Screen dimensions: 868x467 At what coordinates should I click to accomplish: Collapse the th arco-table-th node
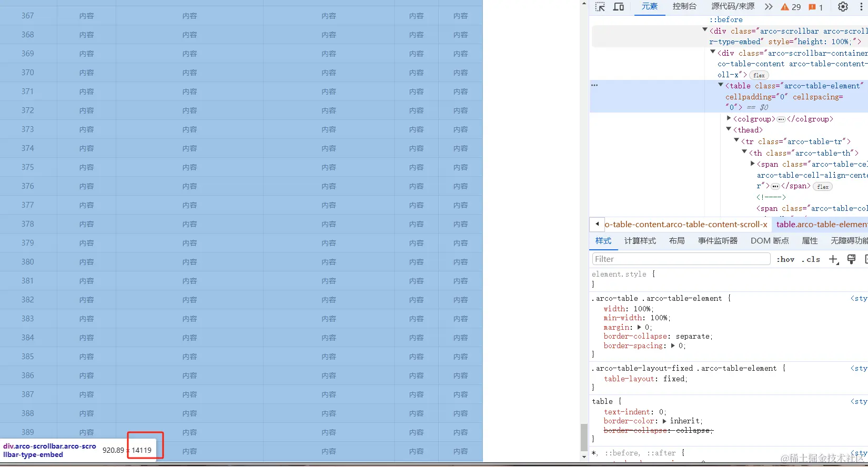tap(744, 152)
